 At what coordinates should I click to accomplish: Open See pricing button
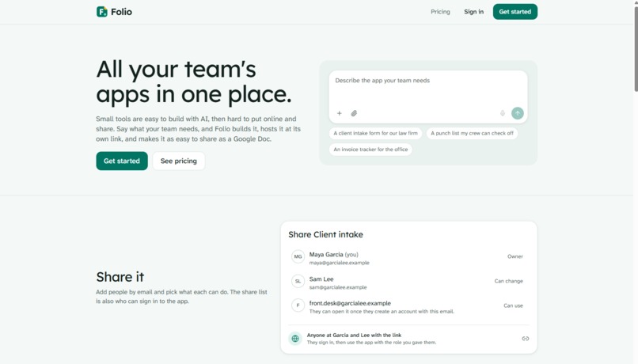[179, 161]
